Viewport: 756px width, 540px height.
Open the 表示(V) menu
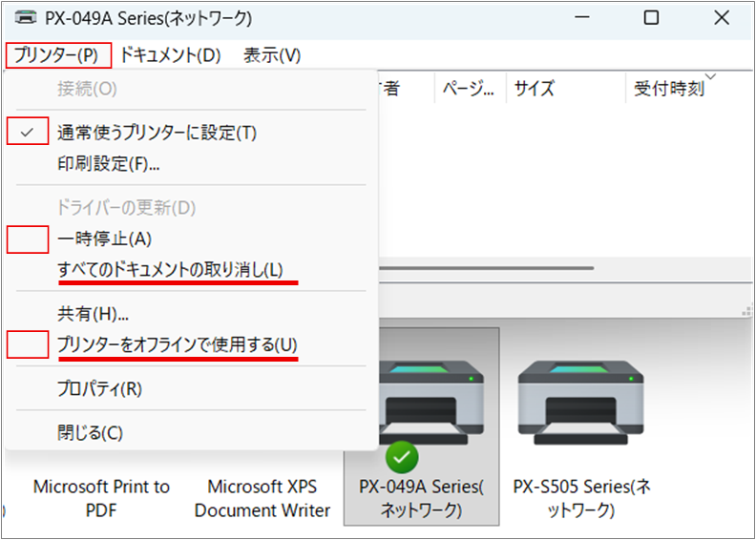click(x=272, y=54)
